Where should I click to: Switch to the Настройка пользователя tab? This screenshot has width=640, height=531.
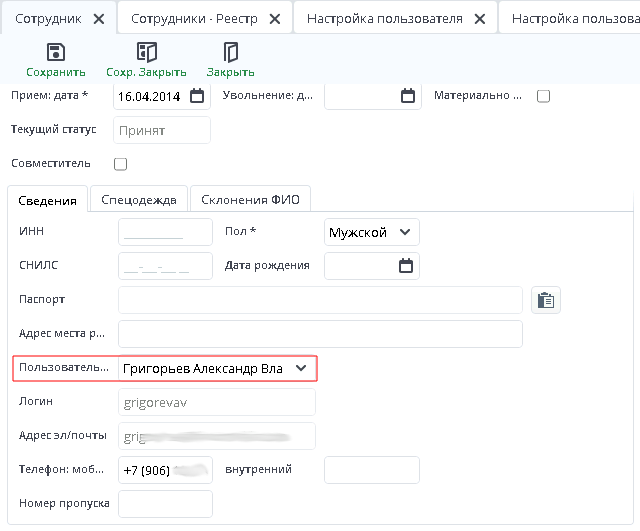[384, 19]
